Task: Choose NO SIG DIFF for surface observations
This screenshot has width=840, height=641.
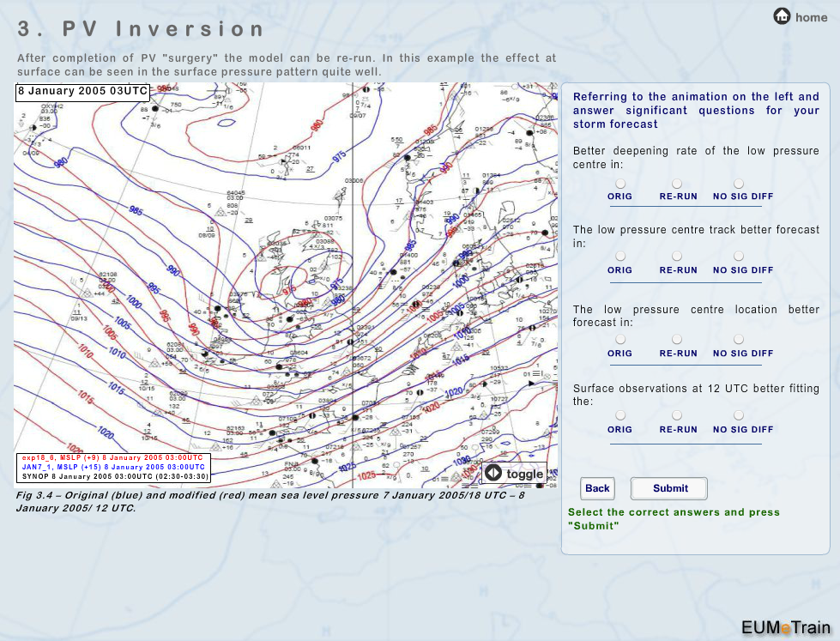Action: pos(739,415)
